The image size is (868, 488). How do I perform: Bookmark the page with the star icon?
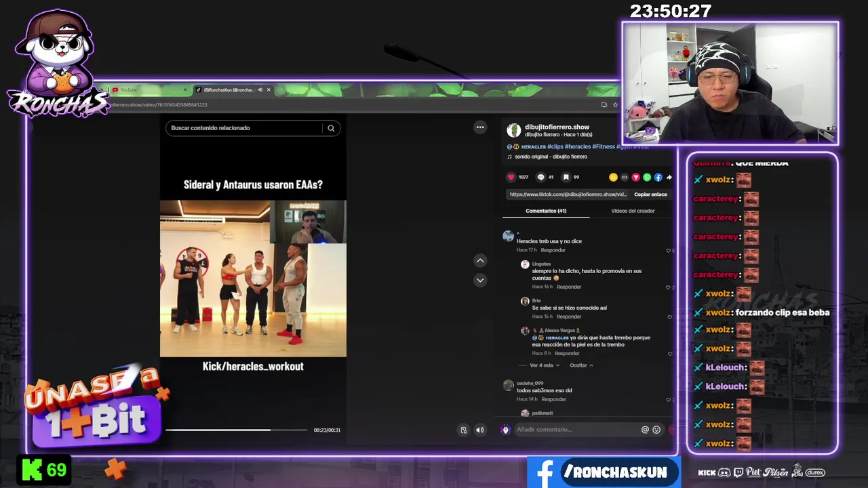point(616,104)
